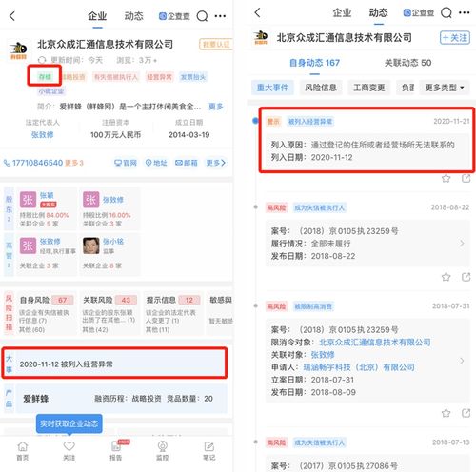Switch to 关联动态 50 tab
The image size is (476, 472).
407,63
